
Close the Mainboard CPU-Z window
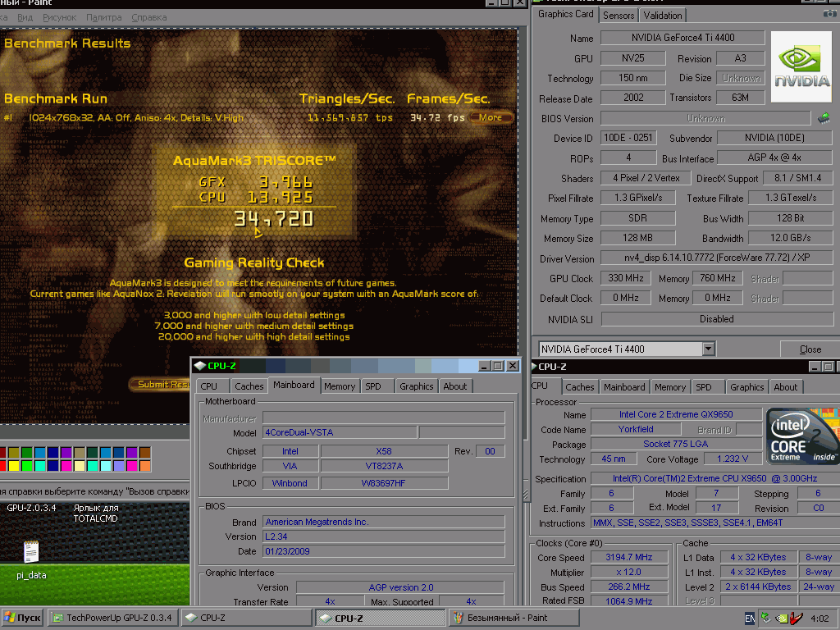coord(513,366)
